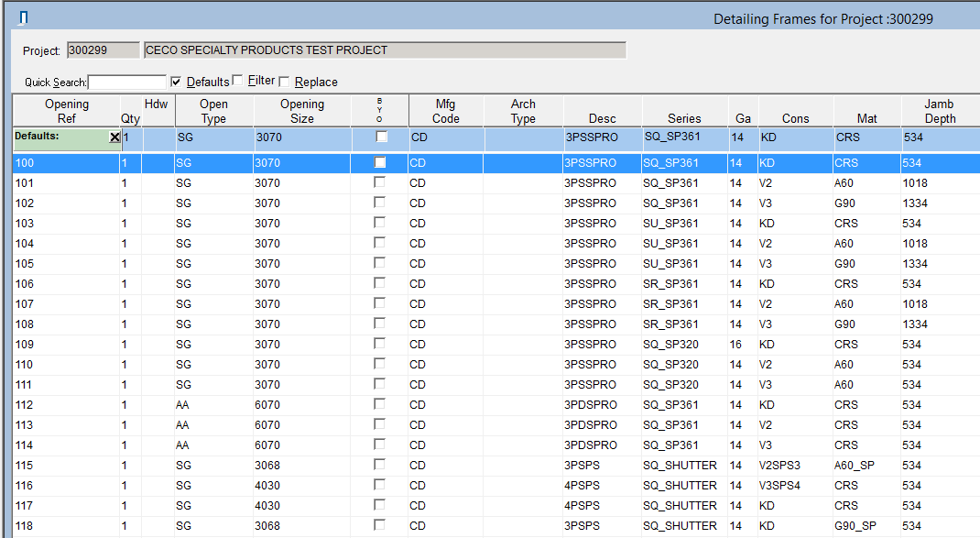Click the Mfg Code column header

click(446, 111)
